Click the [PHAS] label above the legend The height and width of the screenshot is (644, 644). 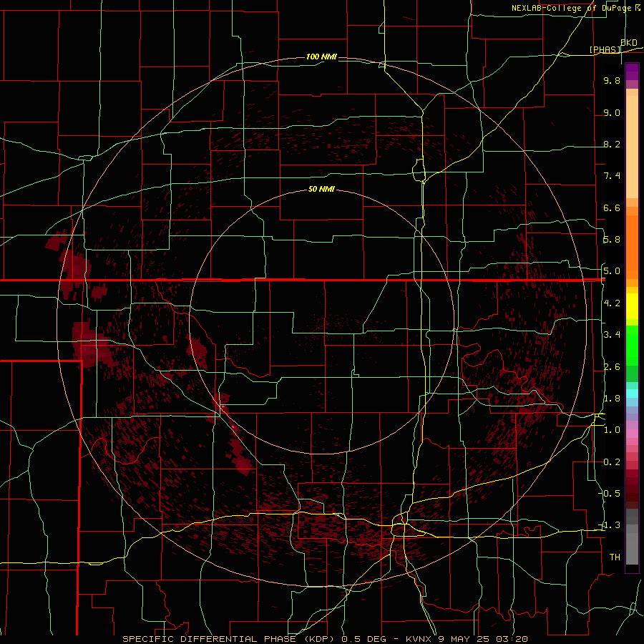point(605,49)
